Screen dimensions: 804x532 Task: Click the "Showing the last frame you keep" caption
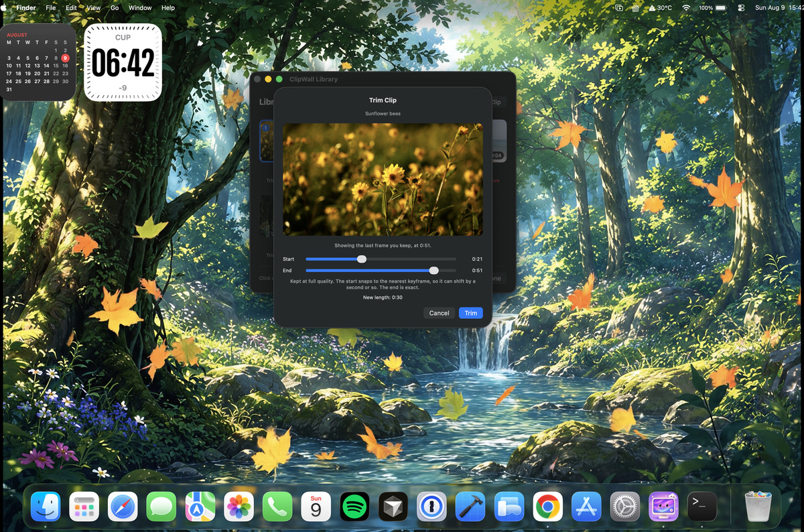(383, 246)
